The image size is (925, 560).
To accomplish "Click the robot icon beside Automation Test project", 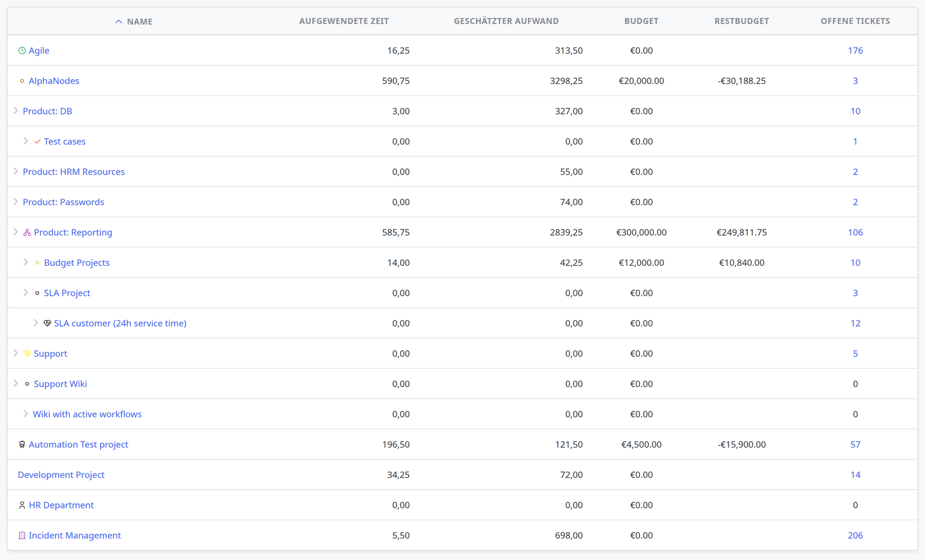I will click(22, 444).
